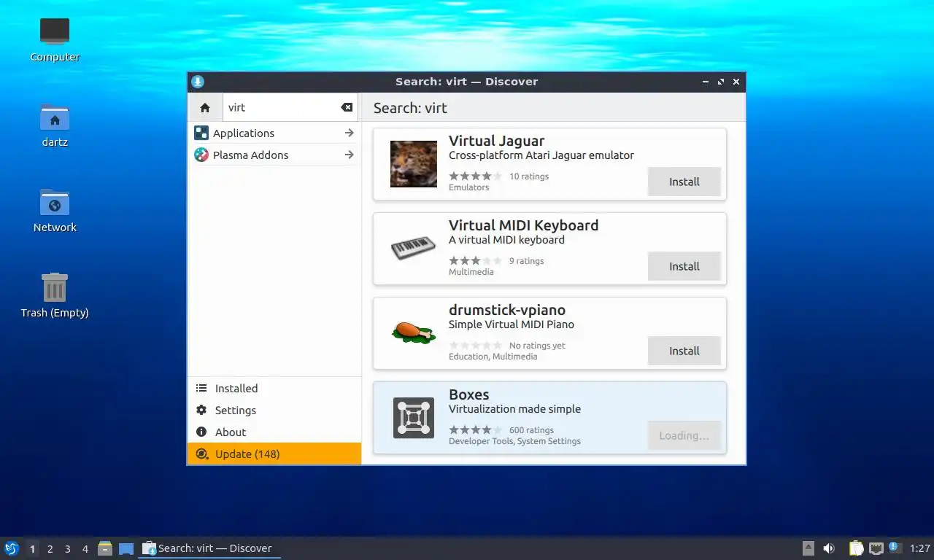Switch to workspace 4
The width and height of the screenshot is (934, 560).
click(x=85, y=548)
